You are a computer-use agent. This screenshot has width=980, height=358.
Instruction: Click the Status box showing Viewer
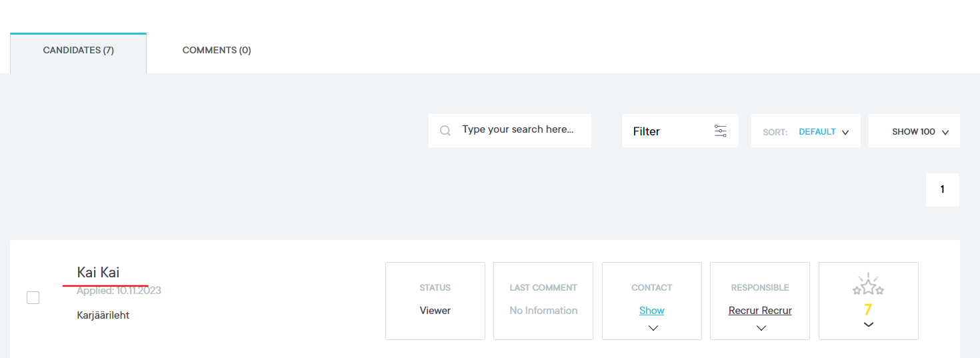pos(435,301)
